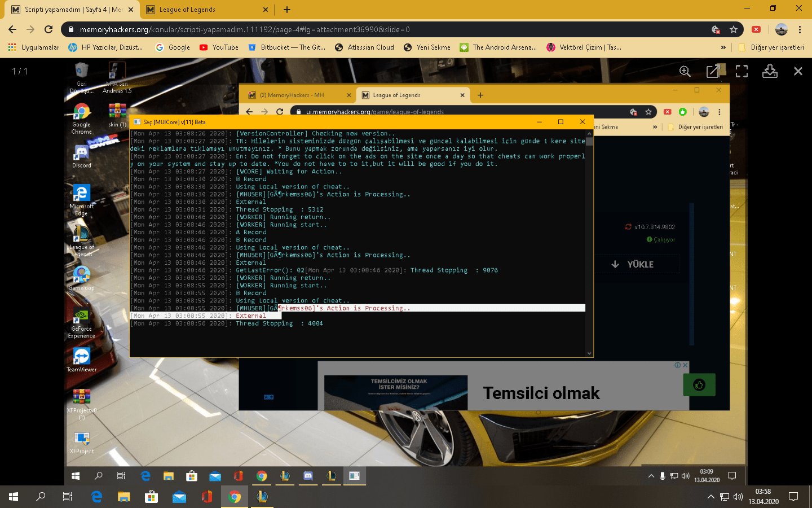812x508 pixels.
Task: Open the Google bookmark
Action: click(x=173, y=47)
